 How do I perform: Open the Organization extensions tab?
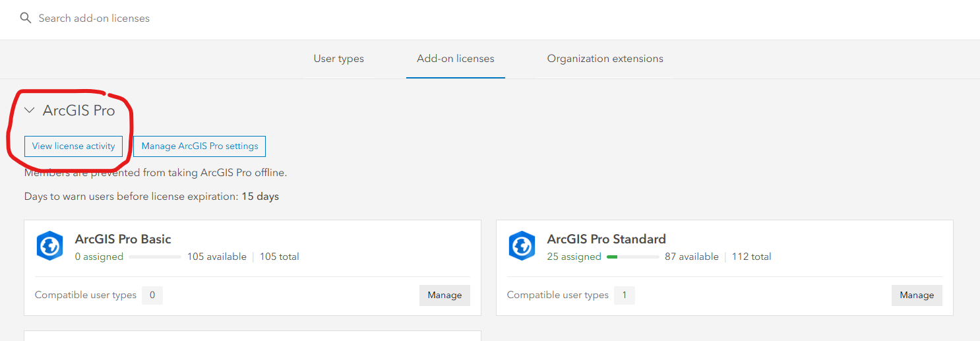click(605, 59)
